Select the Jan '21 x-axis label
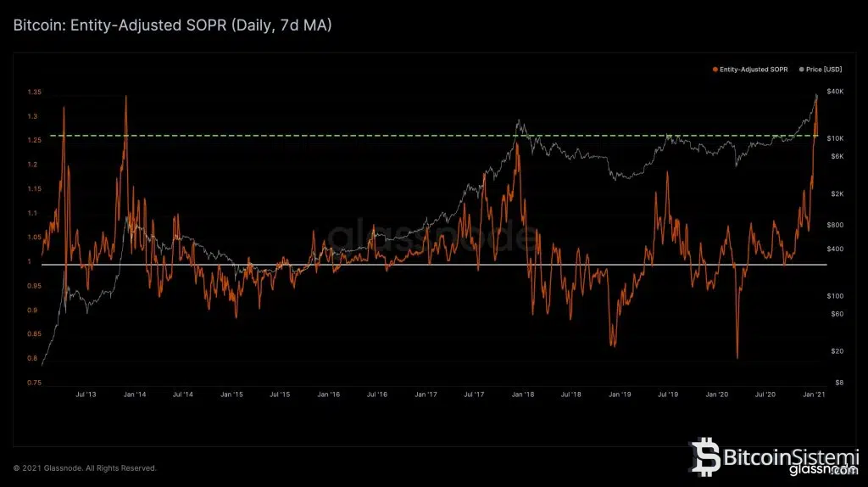868x487 pixels. (x=814, y=395)
